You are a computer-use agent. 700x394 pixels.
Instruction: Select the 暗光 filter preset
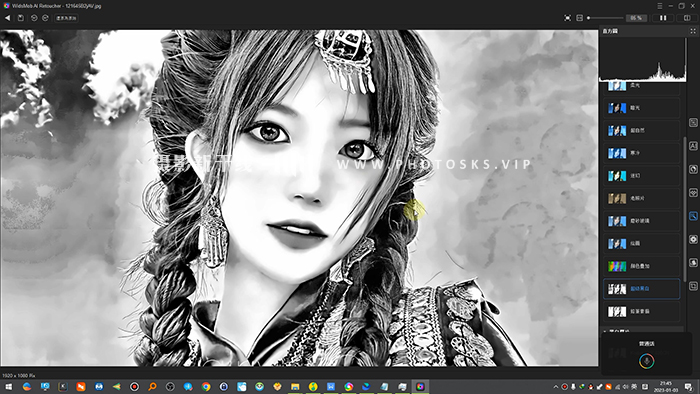pyautogui.click(x=642, y=108)
